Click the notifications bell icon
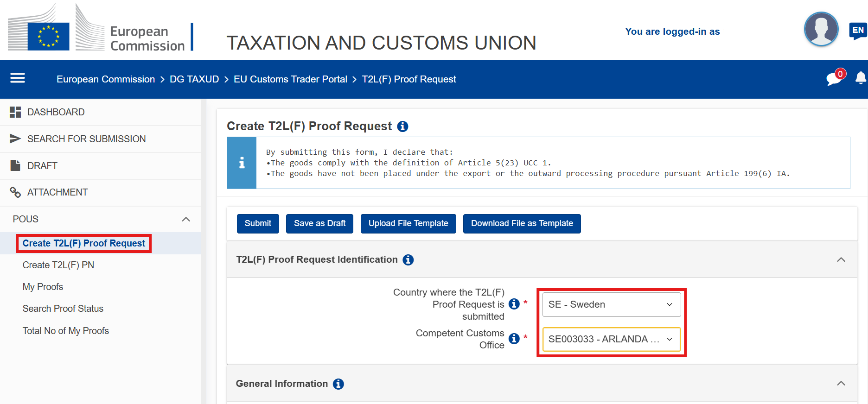The image size is (868, 404). 861,78
